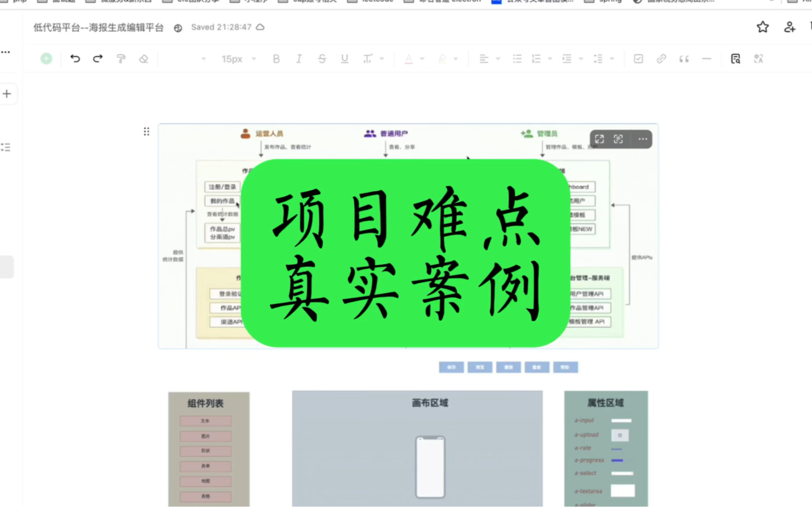Select the 属性区域 panel image
Screen dimensions: 812x507
606,449
